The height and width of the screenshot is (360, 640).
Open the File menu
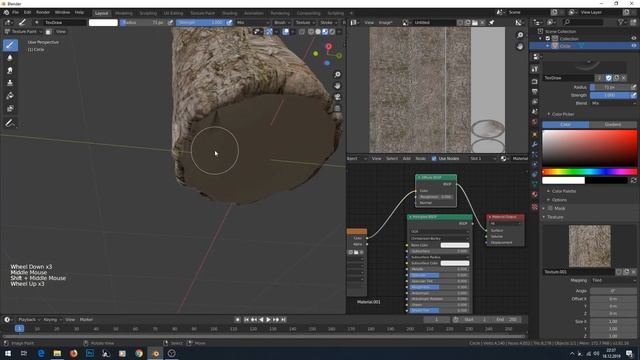click(x=16, y=12)
